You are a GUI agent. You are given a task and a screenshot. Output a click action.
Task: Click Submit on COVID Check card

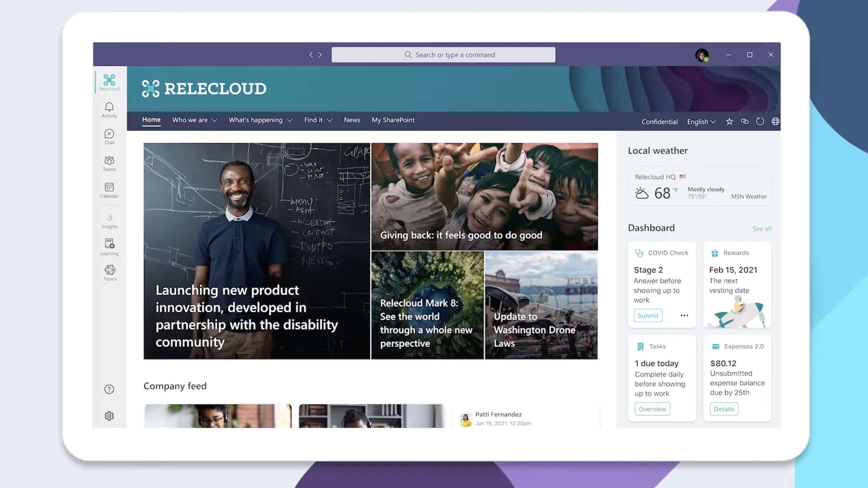click(x=648, y=315)
